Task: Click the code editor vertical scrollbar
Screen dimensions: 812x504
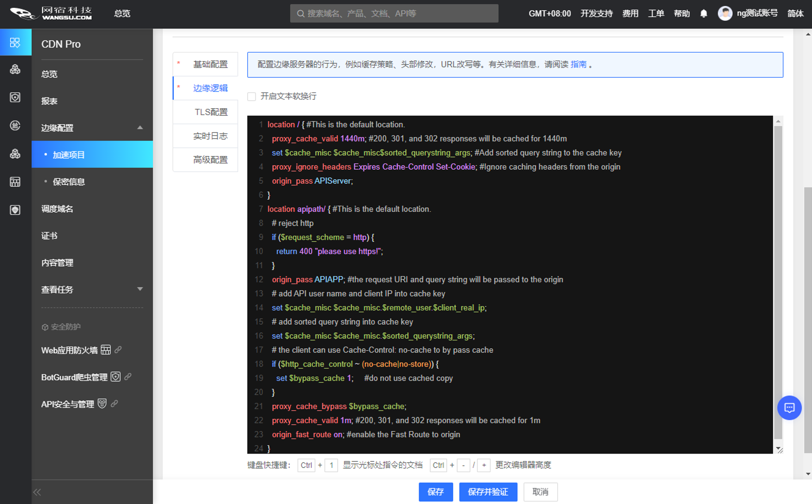Action: (778, 282)
